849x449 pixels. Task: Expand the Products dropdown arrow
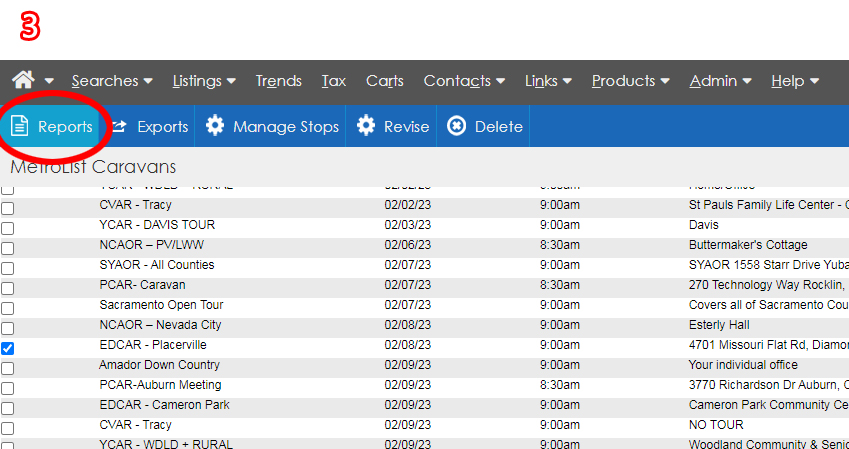pyautogui.click(x=665, y=81)
